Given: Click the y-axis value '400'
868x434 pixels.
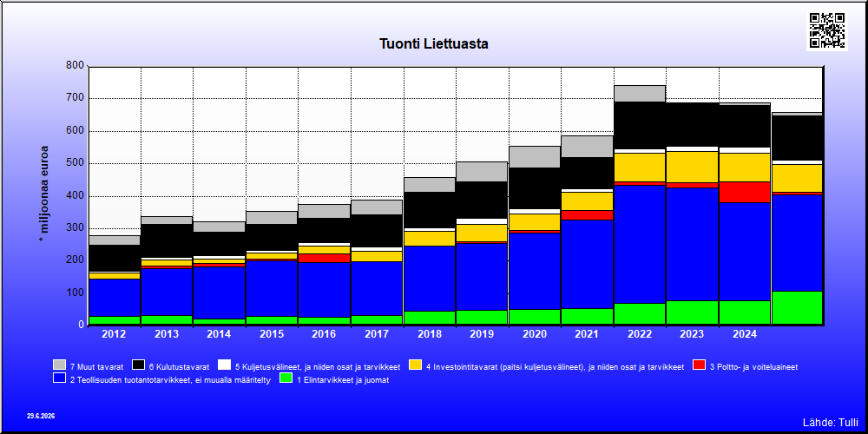Looking at the screenshot, I should coord(75,195).
